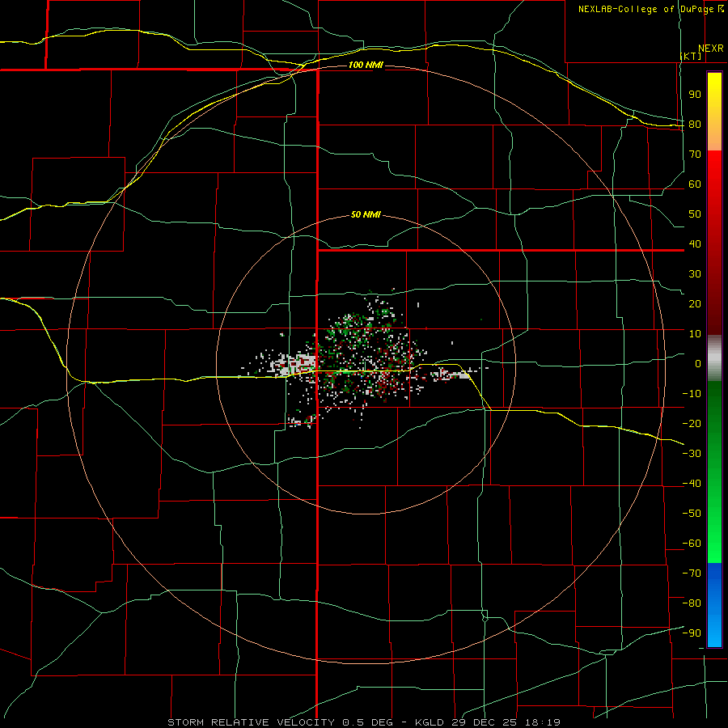This screenshot has height=728, width=728.
Task: Click the -30 value on the velocity scale
Action: point(692,454)
